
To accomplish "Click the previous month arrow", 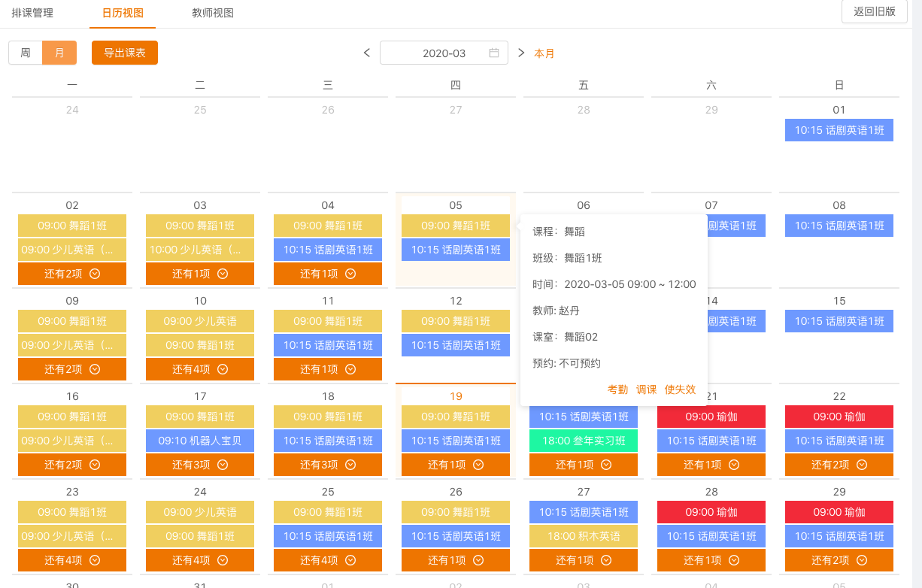I will 367,53.
